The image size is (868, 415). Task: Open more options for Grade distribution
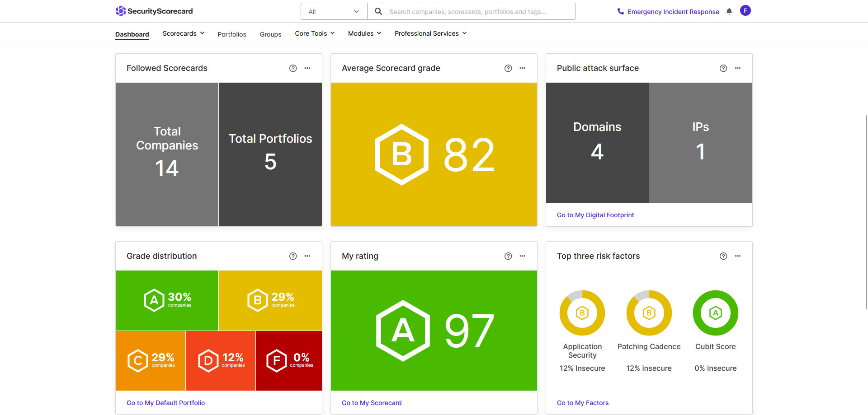[x=307, y=256]
